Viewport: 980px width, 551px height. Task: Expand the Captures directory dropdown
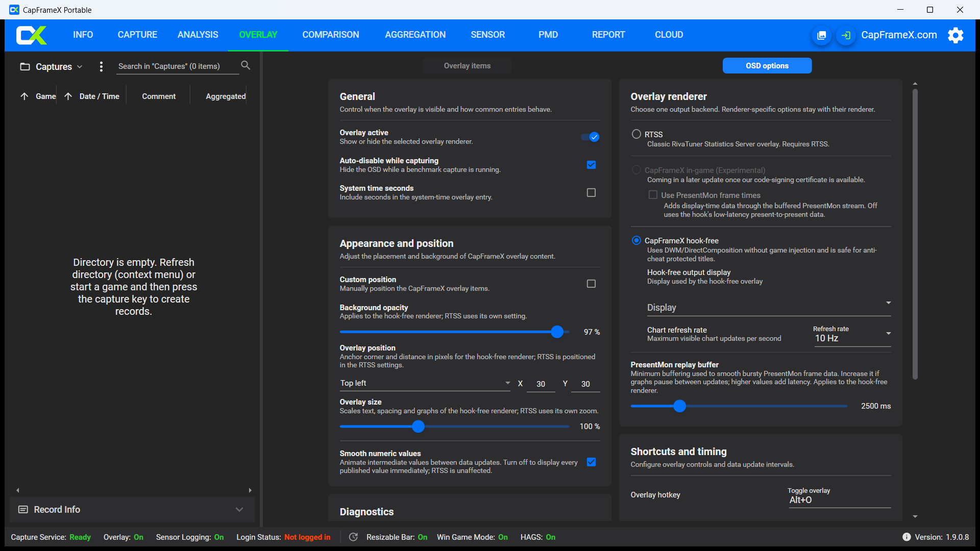(x=80, y=67)
